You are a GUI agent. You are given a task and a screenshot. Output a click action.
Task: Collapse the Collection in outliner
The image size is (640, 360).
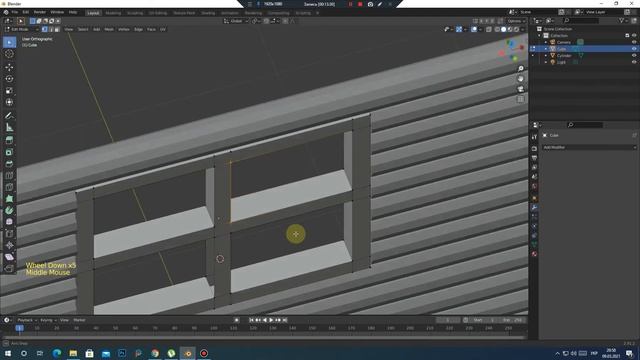tap(540, 36)
